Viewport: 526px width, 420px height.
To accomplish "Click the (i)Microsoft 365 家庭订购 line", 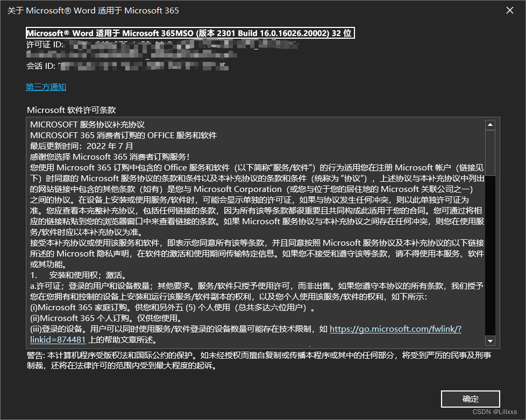I will tap(173, 307).
